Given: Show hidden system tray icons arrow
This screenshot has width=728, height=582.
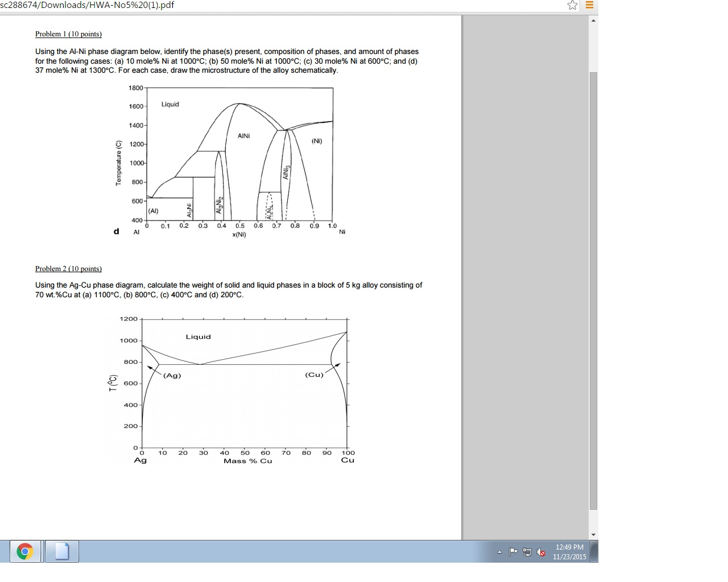Looking at the screenshot, I should pos(499,552).
